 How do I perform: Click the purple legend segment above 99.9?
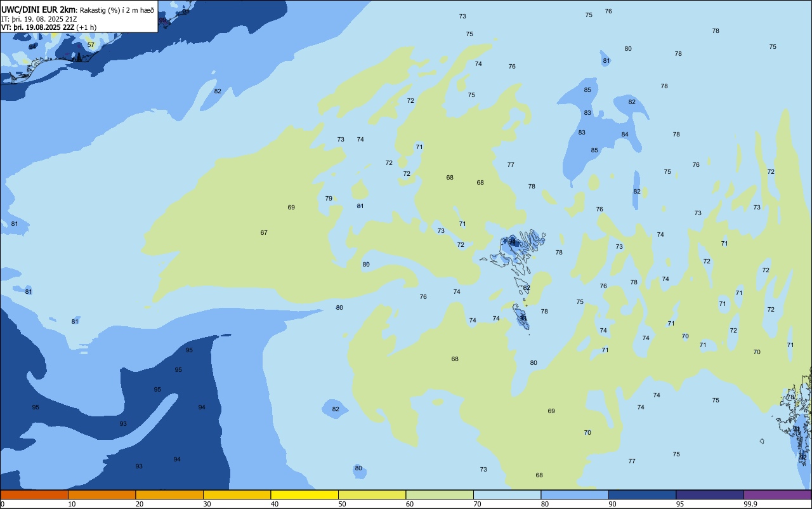pyautogui.click(x=777, y=494)
